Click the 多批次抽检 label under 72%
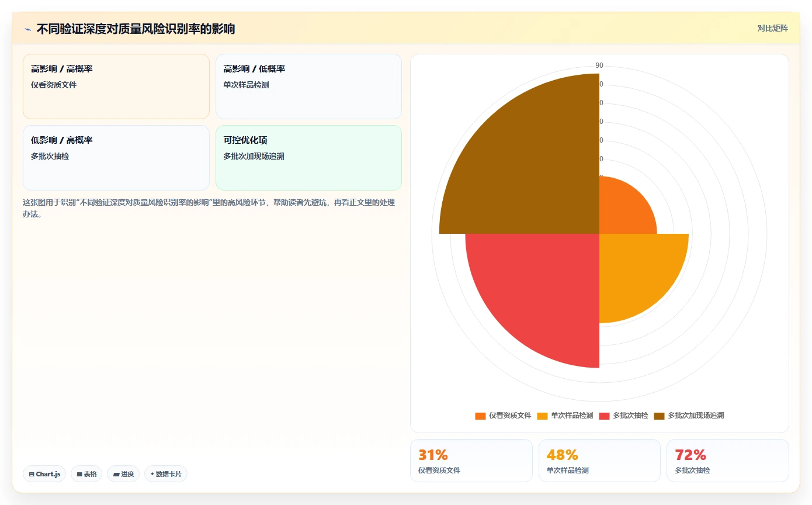Screen dimensions: 812x505 point(692,470)
